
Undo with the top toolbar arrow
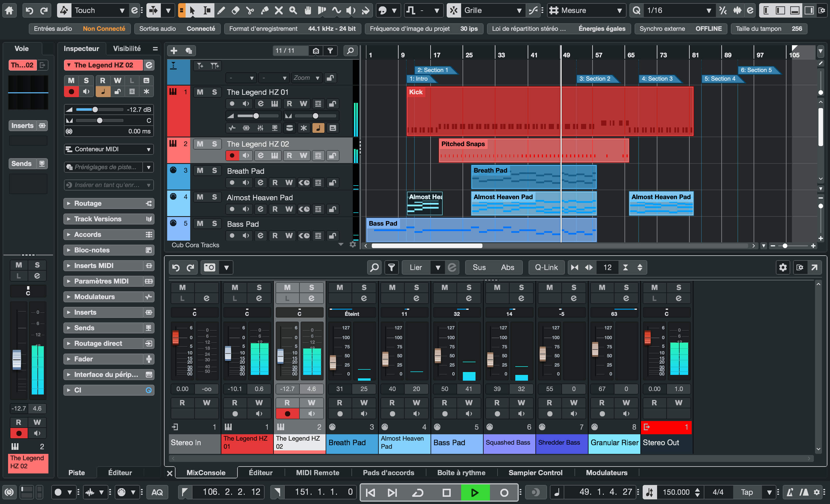[x=29, y=10]
